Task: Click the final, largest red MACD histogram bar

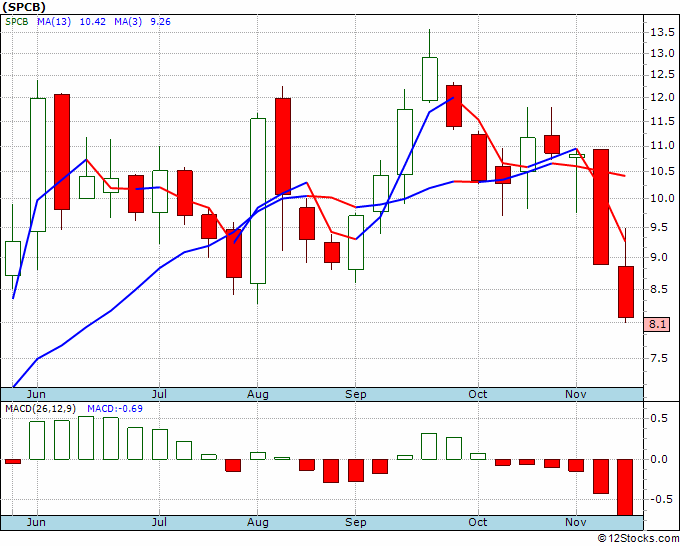Action: 625,487
